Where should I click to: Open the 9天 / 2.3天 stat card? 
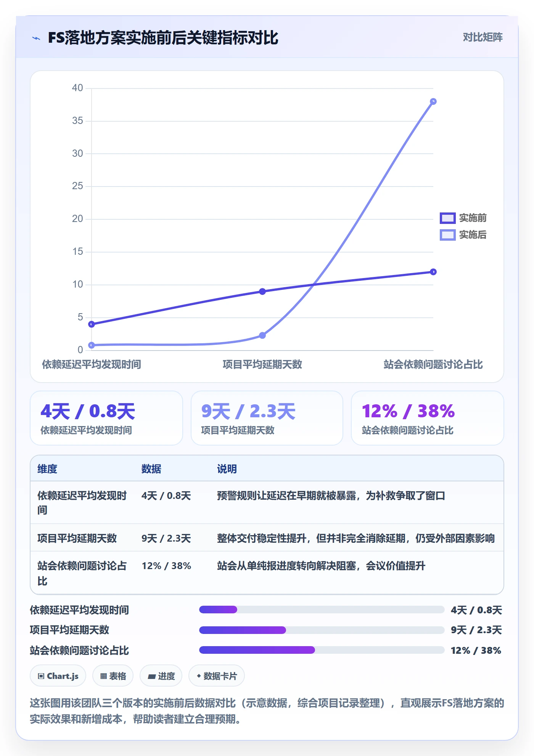click(x=267, y=418)
